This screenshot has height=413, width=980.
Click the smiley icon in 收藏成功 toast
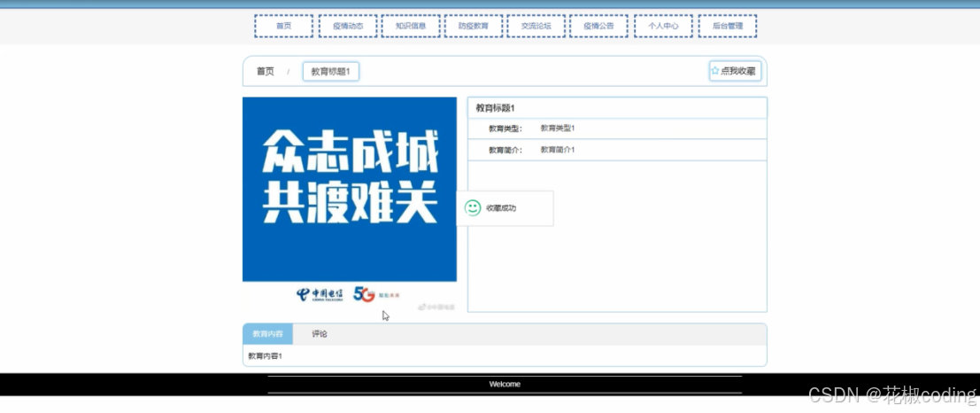click(473, 207)
